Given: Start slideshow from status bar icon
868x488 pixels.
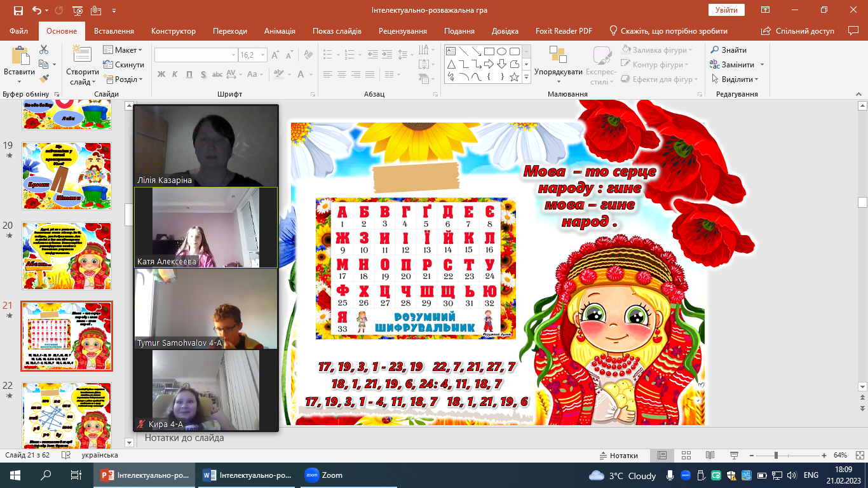Looking at the screenshot, I should coord(734,456).
